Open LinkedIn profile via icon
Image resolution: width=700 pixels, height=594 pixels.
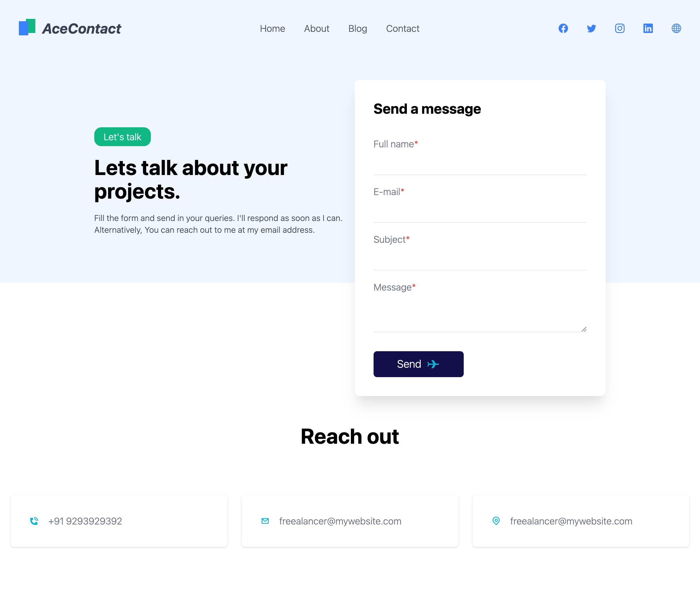[x=648, y=28]
